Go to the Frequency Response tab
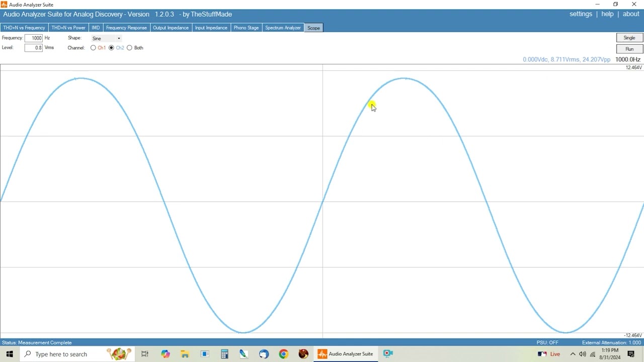 coord(126,28)
